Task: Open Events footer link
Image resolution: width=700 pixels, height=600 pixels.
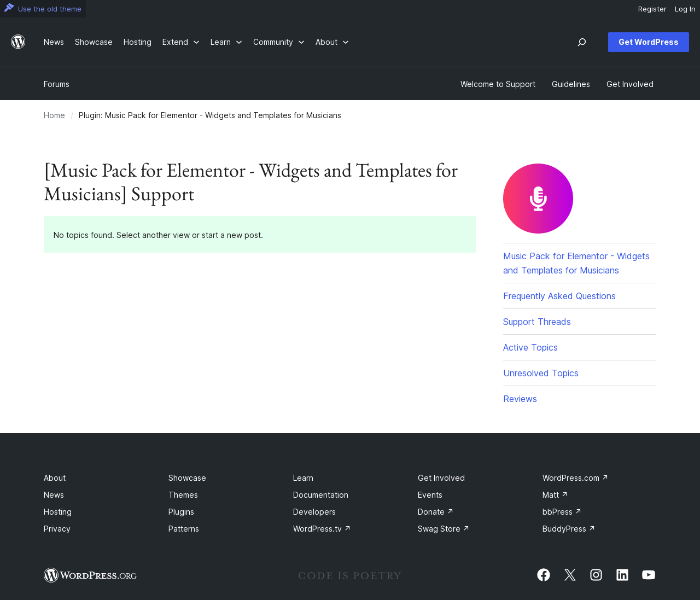Action: pyautogui.click(x=430, y=494)
